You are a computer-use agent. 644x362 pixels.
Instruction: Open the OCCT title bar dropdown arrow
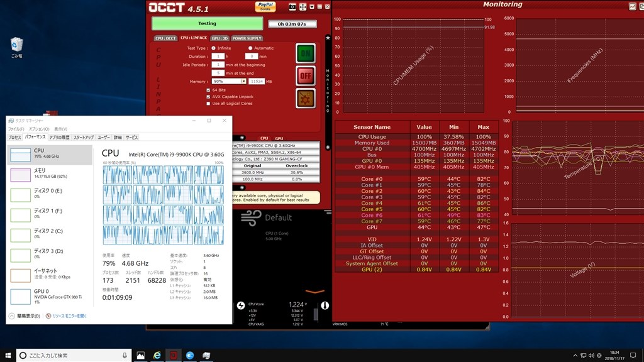(x=312, y=7)
